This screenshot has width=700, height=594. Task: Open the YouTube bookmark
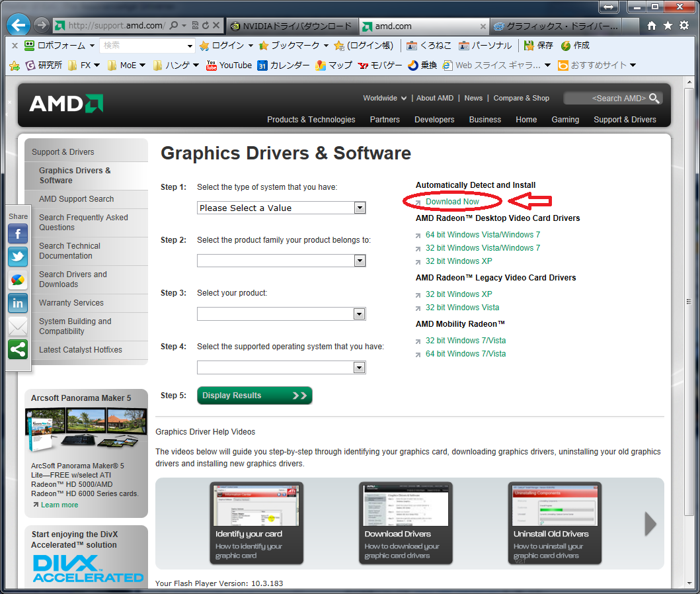click(x=229, y=65)
